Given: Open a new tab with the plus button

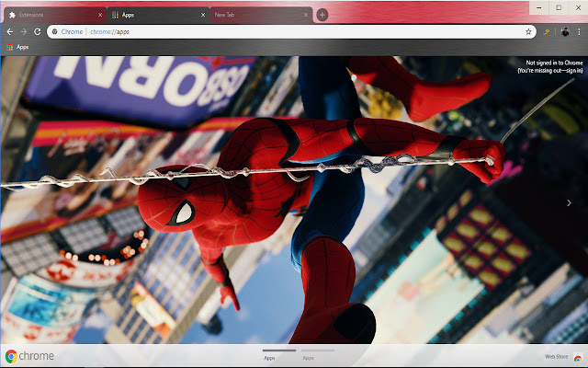Looking at the screenshot, I should 322,15.
